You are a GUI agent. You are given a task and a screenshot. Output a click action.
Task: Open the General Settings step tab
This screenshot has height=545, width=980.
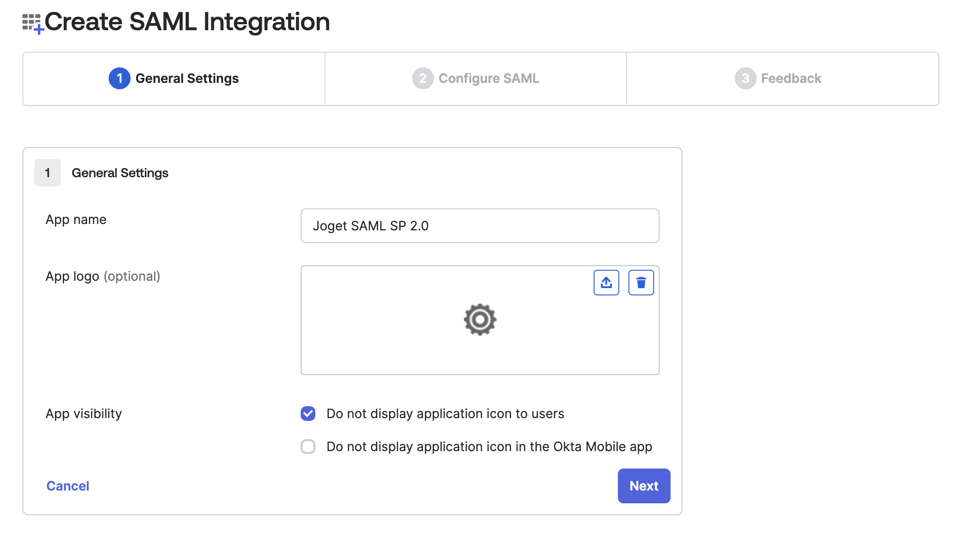tap(174, 78)
